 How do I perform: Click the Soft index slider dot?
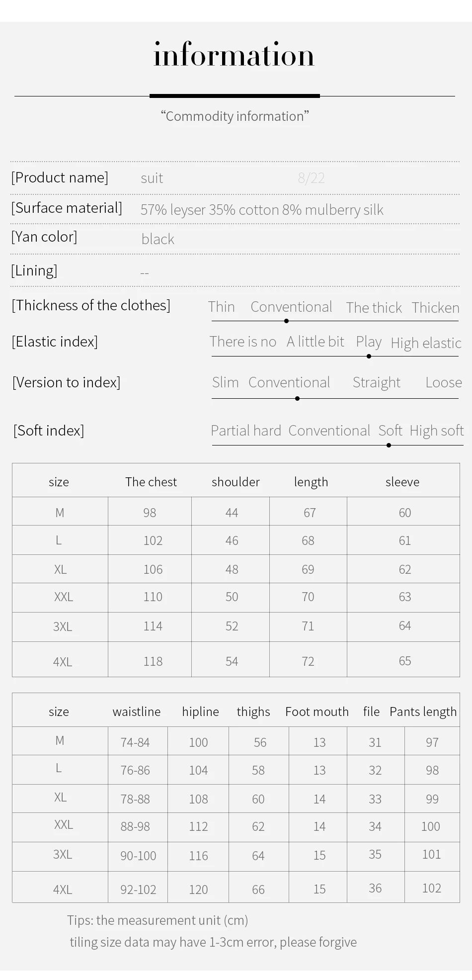(389, 445)
